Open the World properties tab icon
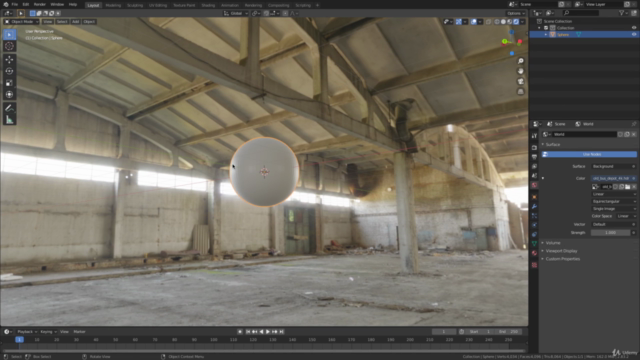 (x=534, y=185)
